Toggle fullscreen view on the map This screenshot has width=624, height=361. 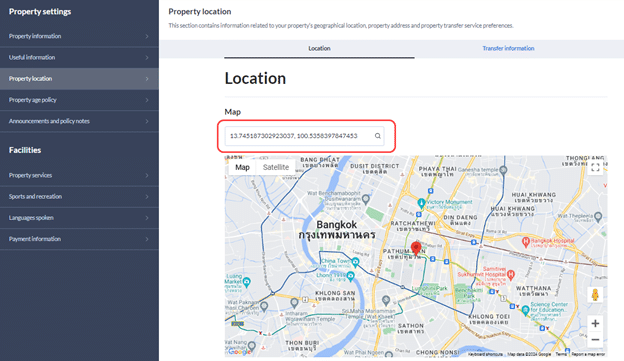[x=595, y=168]
